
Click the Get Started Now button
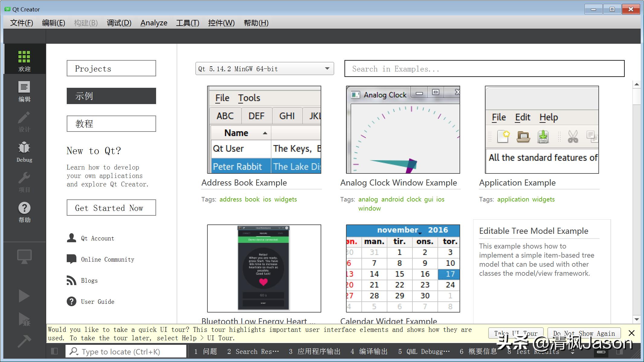[111, 208]
